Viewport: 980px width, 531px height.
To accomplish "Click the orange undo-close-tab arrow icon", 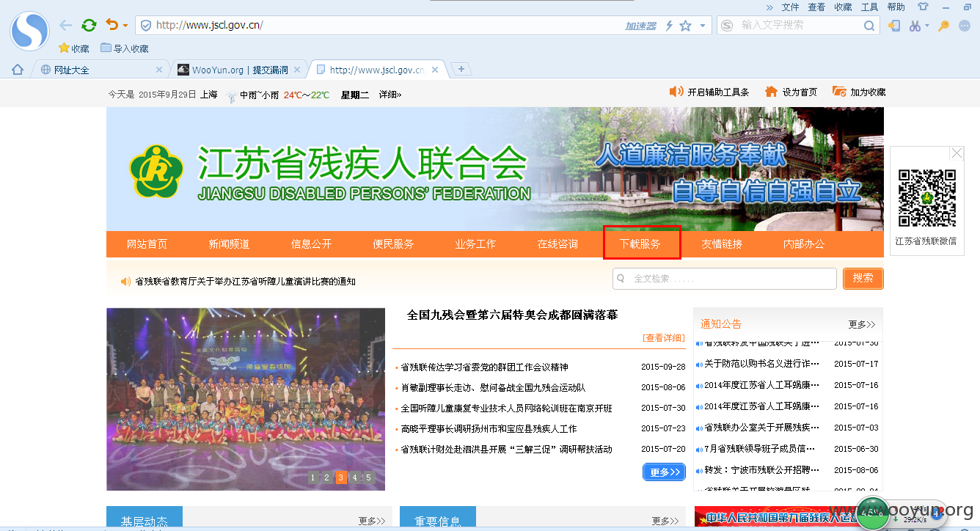I will (x=111, y=25).
